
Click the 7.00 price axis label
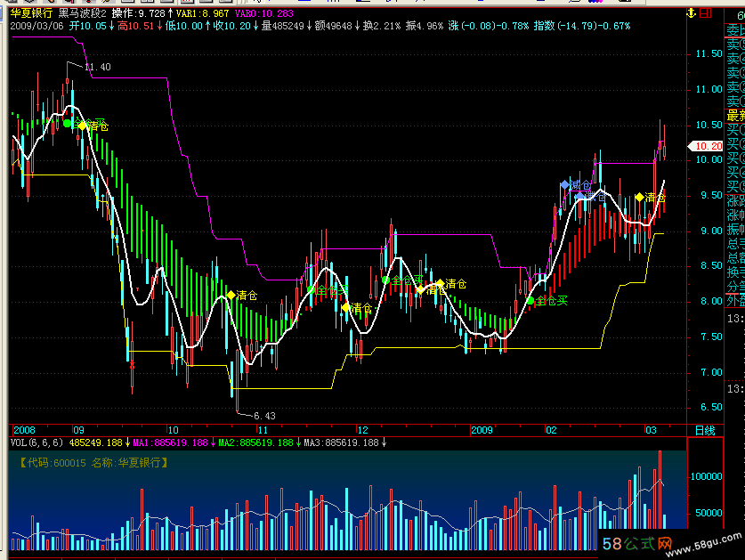coord(711,372)
